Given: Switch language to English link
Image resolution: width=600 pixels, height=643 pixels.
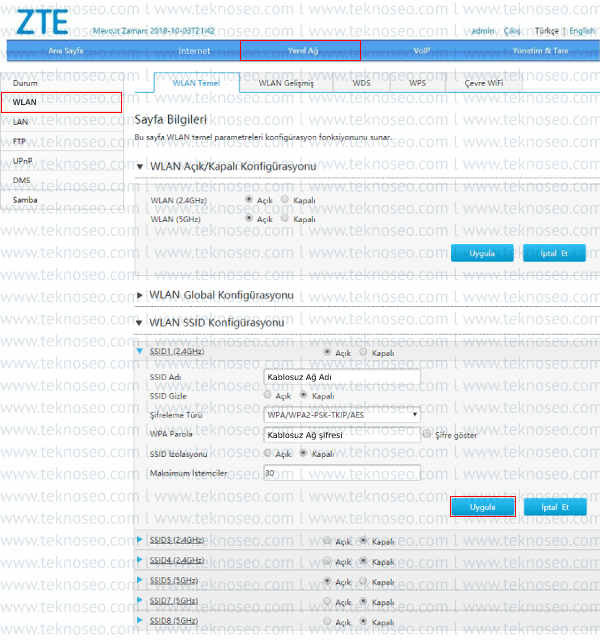Looking at the screenshot, I should (x=582, y=31).
